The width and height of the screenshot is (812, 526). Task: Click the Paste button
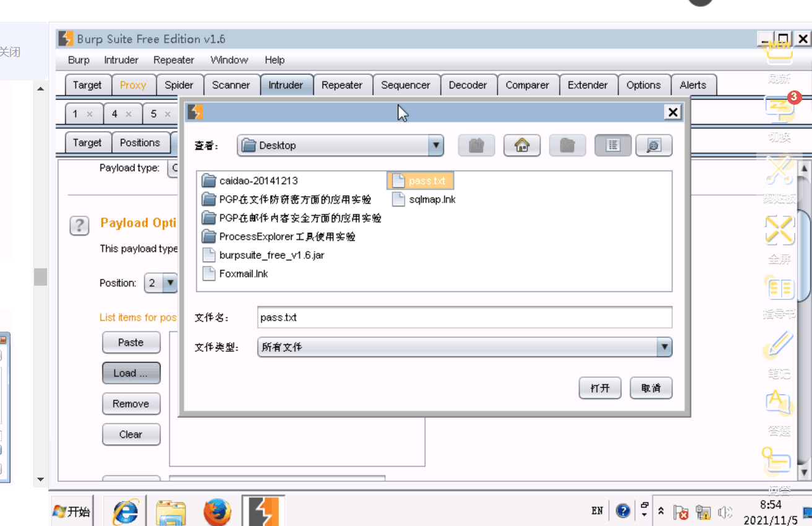(x=131, y=342)
